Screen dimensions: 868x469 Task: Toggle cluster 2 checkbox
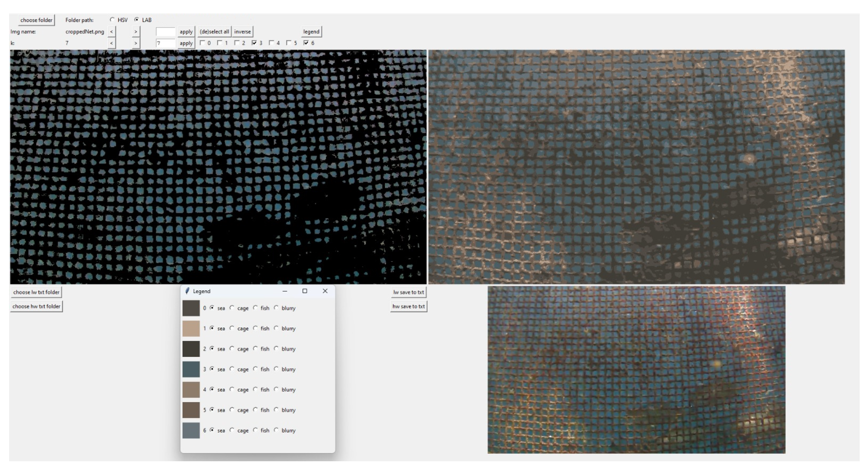click(237, 43)
